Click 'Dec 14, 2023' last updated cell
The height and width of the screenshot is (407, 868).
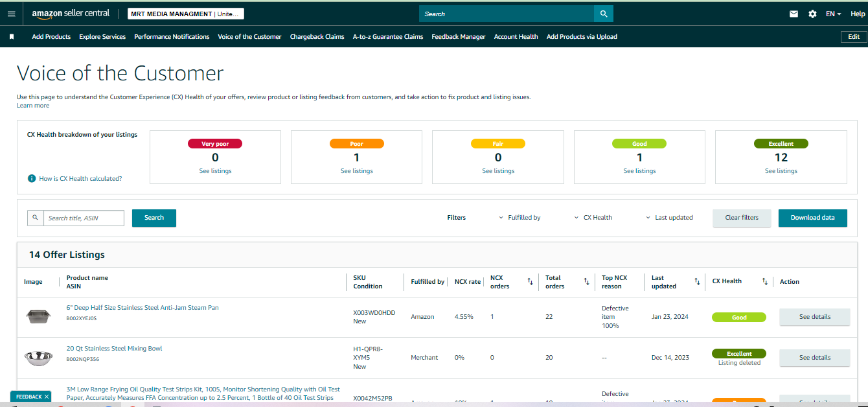tap(670, 358)
